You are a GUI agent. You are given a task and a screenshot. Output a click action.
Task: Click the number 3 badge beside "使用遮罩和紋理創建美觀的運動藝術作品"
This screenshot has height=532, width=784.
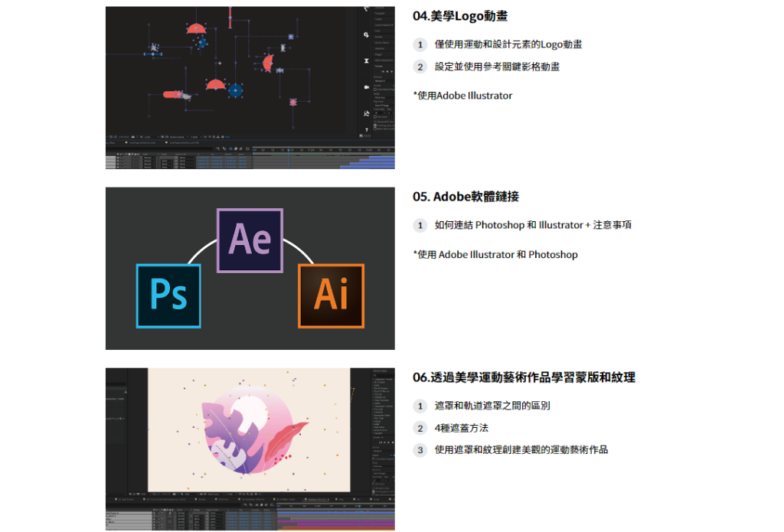pos(420,450)
